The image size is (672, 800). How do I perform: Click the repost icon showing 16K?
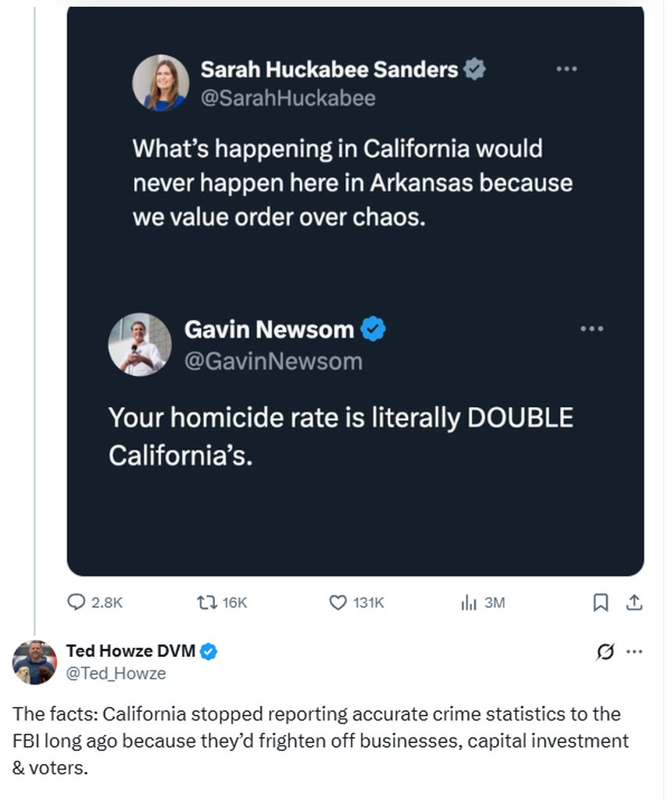206,602
